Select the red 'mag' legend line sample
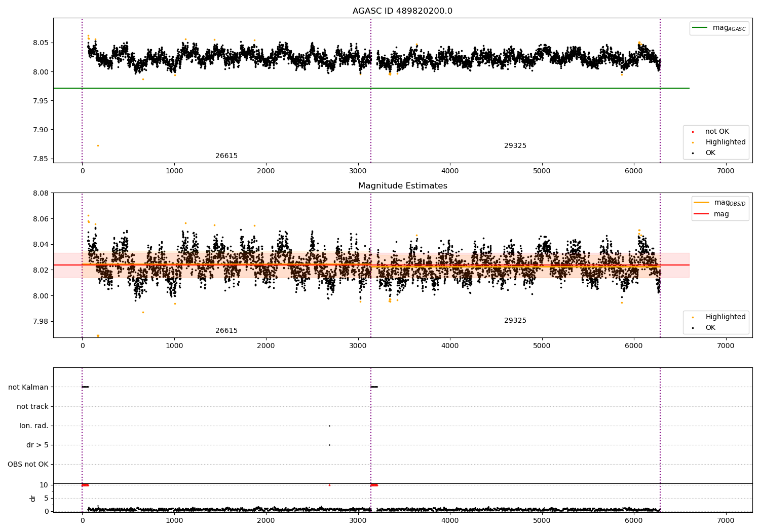Viewport: 760px width, 532px height. tap(702, 214)
